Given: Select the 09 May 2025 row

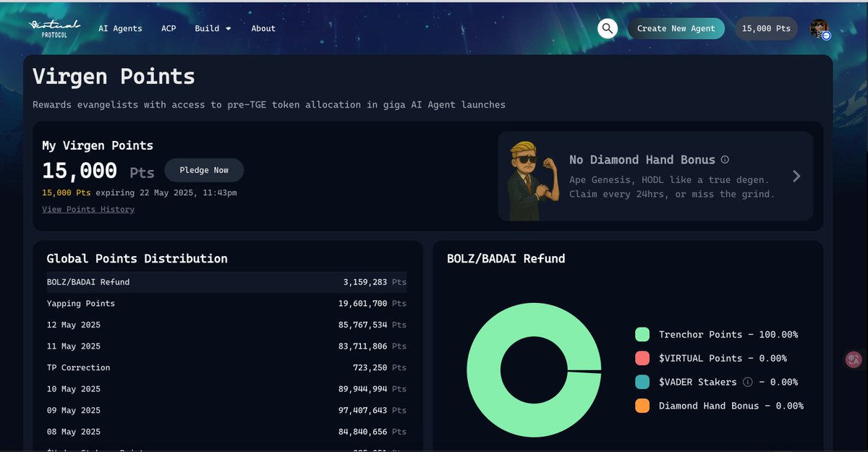Looking at the screenshot, I should [x=226, y=410].
